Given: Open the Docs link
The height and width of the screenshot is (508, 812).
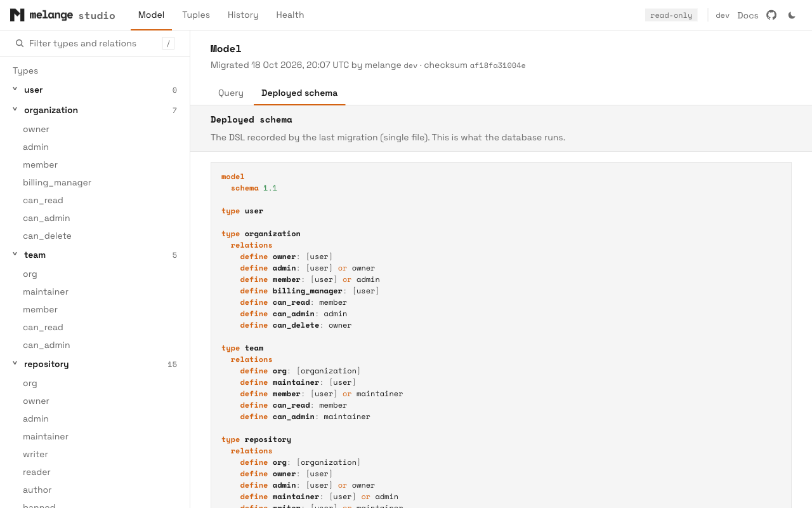Looking at the screenshot, I should click(748, 15).
